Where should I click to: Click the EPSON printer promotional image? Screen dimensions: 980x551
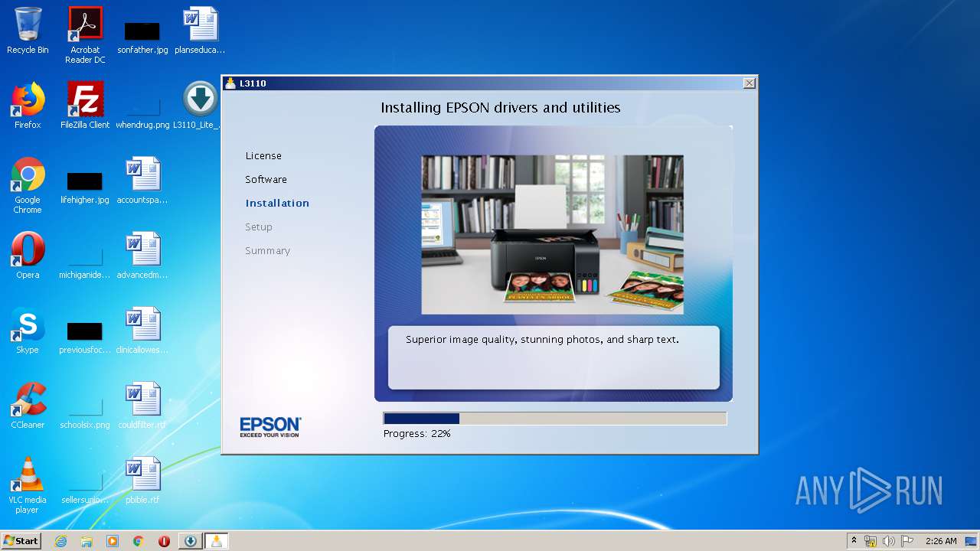pos(552,234)
